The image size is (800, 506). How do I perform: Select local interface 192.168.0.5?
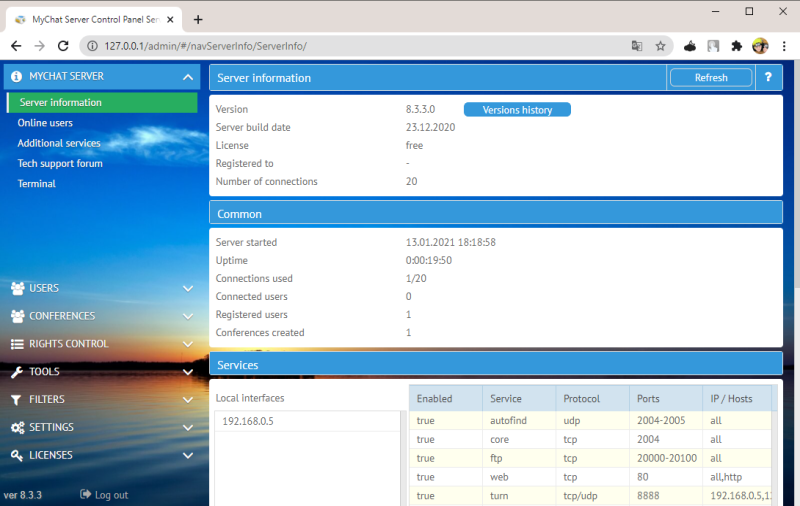click(x=307, y=421)
